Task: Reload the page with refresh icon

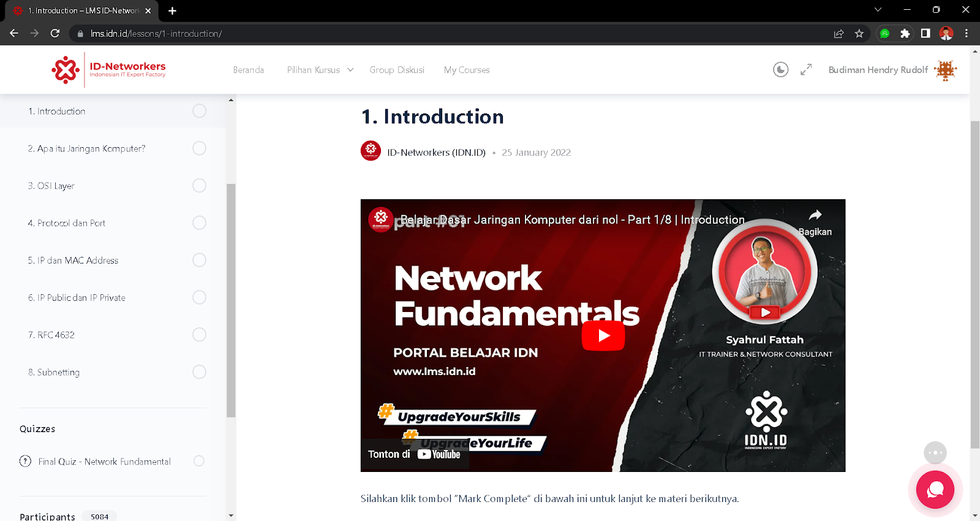Action: click(55, 33)
